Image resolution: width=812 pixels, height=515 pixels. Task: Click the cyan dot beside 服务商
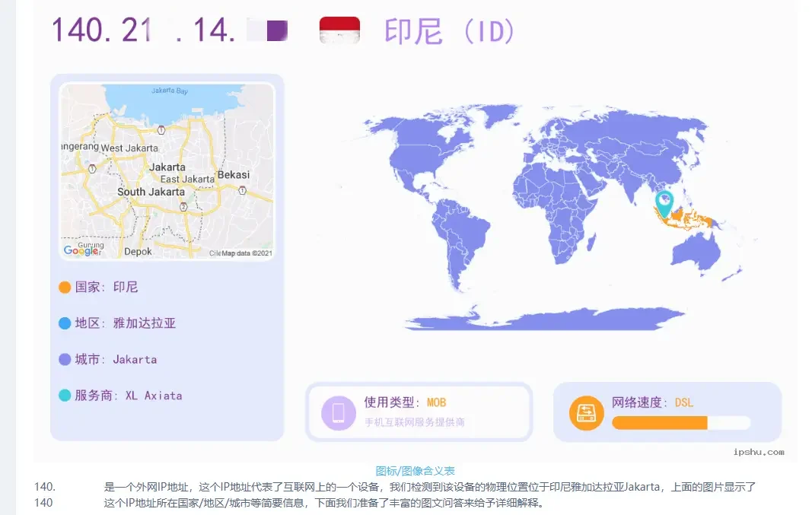[x=65, y=396]
